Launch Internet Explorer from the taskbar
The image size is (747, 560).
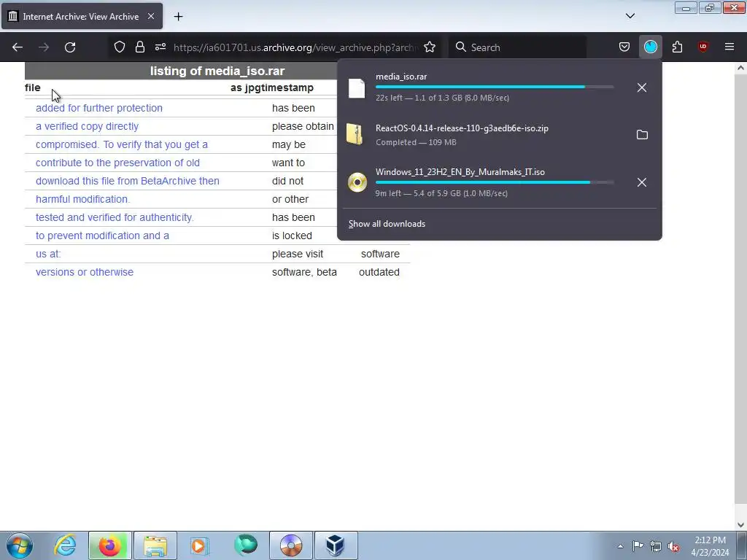pyautogui.click(x=65, y=545)
